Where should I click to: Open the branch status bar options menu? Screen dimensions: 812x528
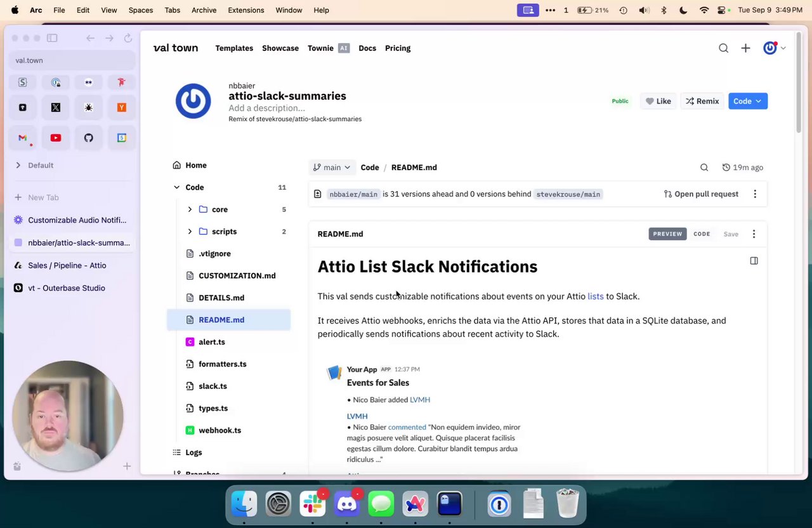coord(755,194)
